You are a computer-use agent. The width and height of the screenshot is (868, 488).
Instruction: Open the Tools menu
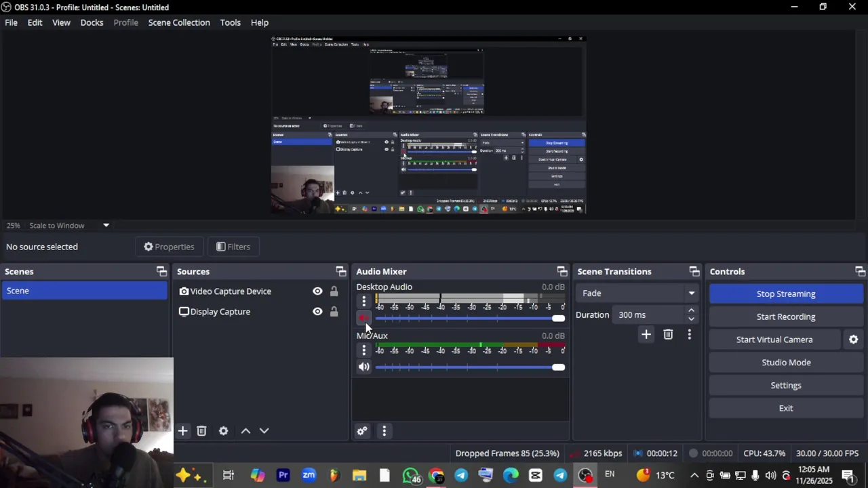[x=230, y=22]
